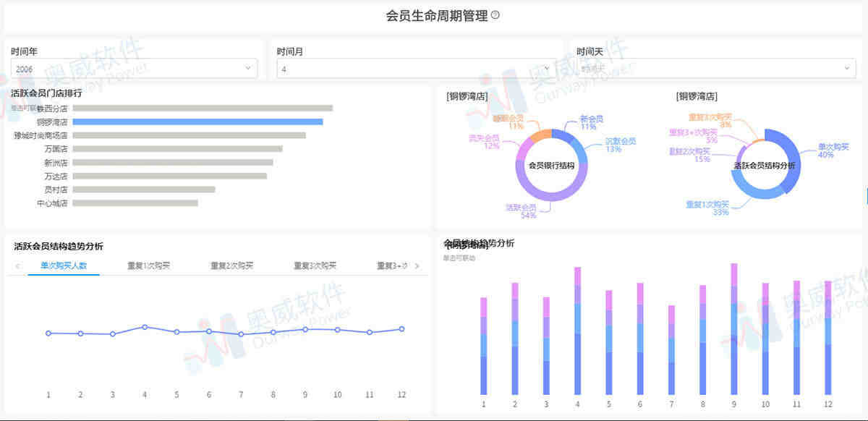Open the 时间天 dropdown
Viewport: 868px width, 421px height.
click(x=716, y=69)
